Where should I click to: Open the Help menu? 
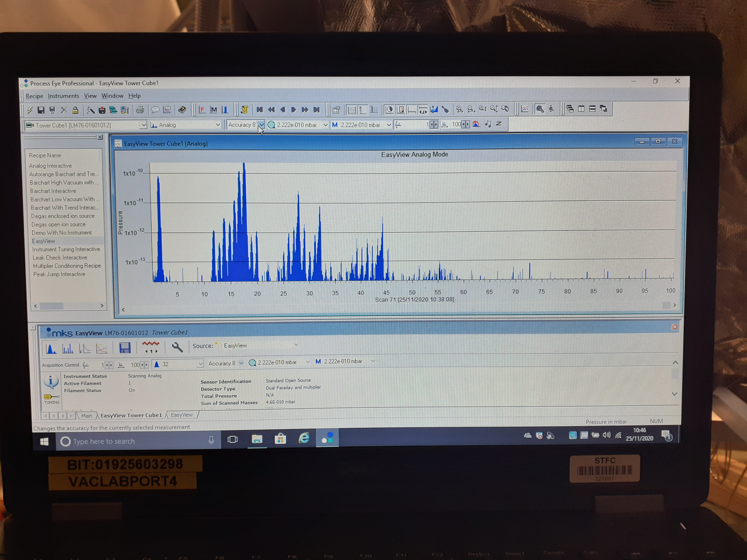click(134, 96)
